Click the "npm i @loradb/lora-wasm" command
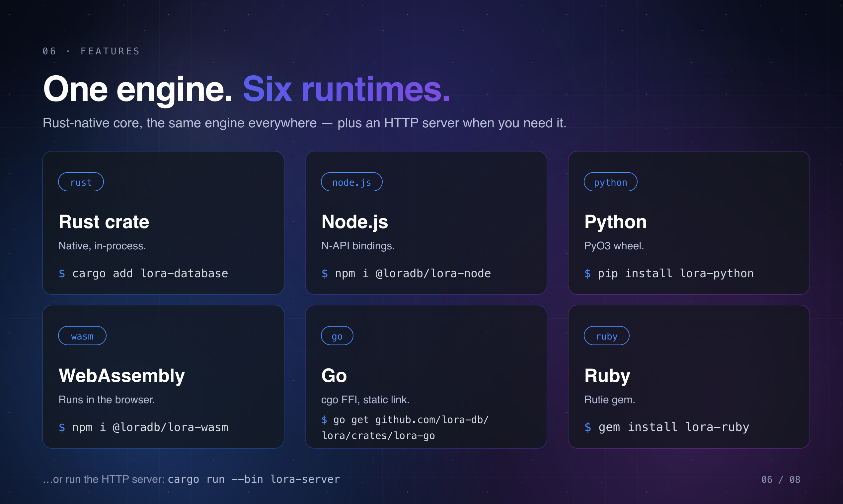Screen dimensions: 843x504 coord(150,427)
